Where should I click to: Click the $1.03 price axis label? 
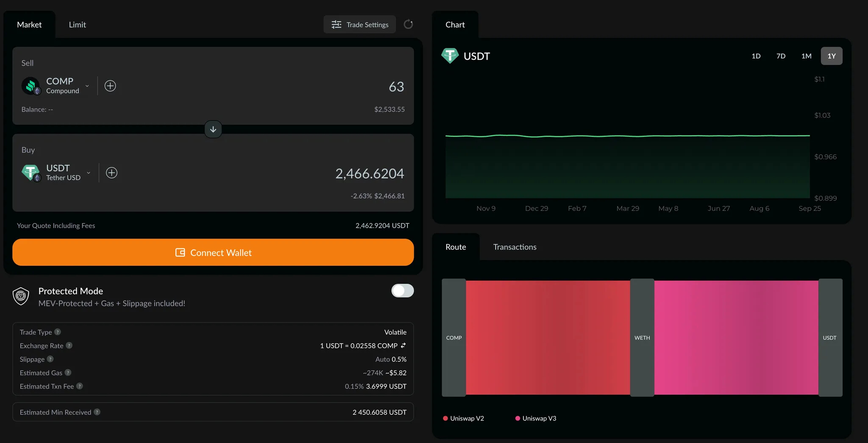[822, 115]
